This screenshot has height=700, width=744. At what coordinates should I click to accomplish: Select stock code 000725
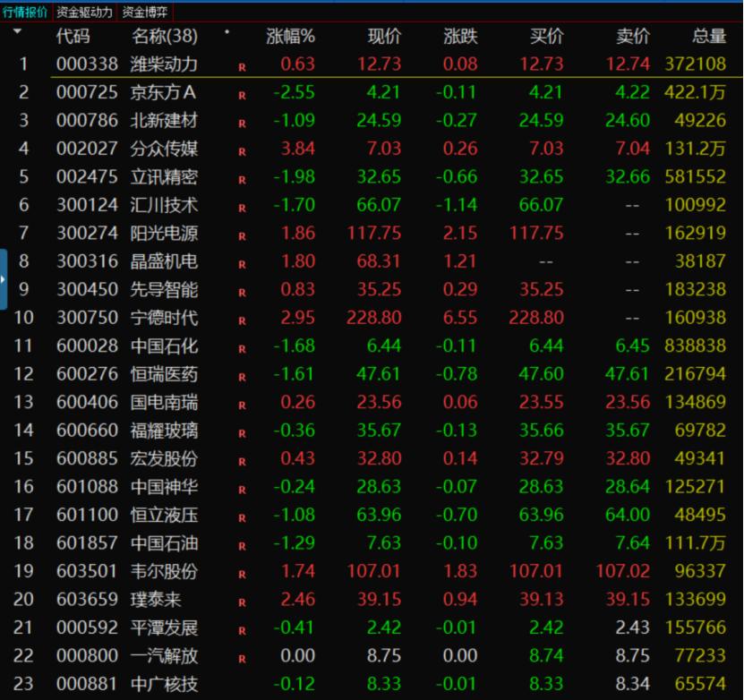coord(87,92)
